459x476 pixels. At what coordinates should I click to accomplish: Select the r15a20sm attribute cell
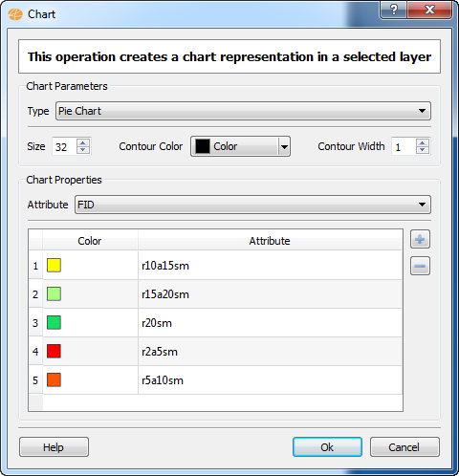pyautogui.click(x=271, y=294)
